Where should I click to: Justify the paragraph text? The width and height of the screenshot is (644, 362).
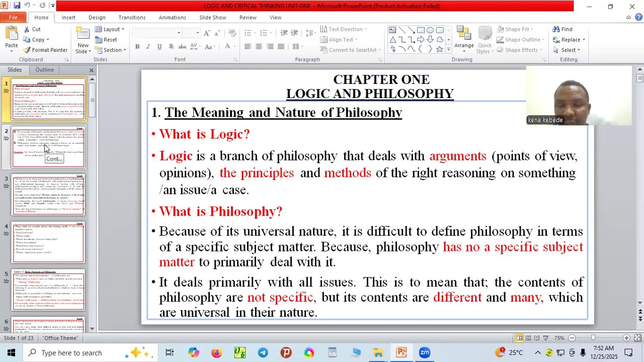(281, 46)
